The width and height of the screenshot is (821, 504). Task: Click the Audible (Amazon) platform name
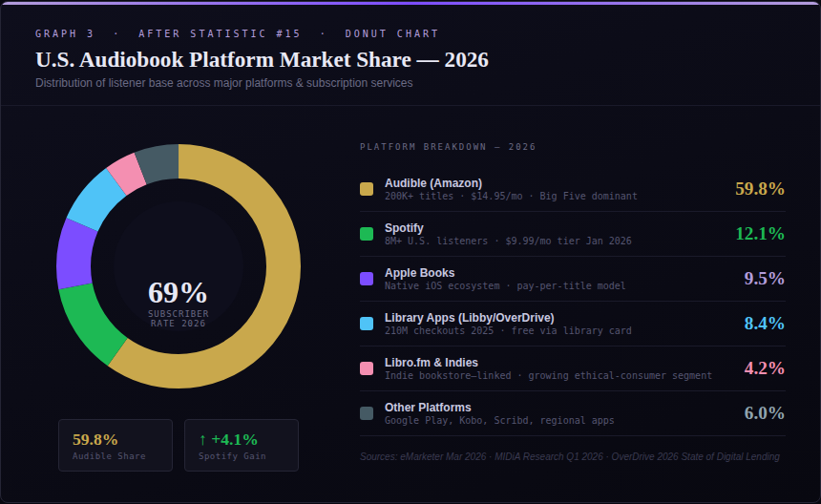pyautogui.click(x=433, y=183)
